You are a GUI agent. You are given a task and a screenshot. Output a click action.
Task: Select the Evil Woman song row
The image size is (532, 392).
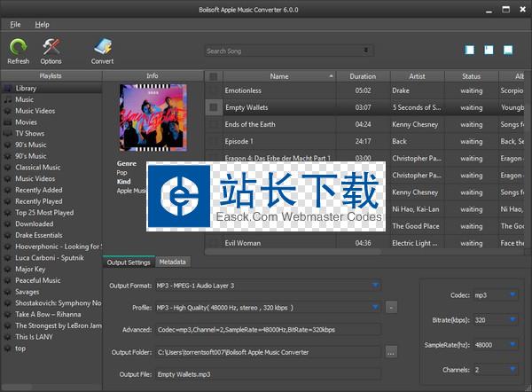364,243
